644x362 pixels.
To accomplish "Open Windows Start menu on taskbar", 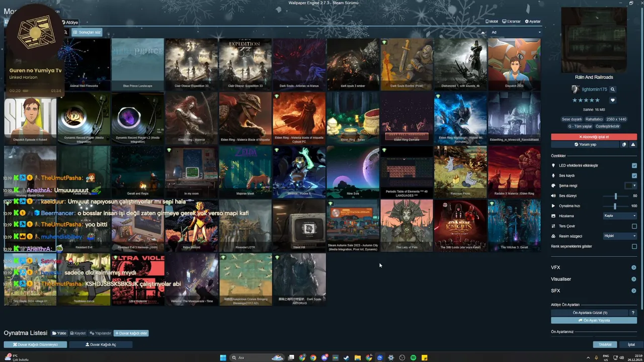I will pyautogui.click(x=223, y=357).
